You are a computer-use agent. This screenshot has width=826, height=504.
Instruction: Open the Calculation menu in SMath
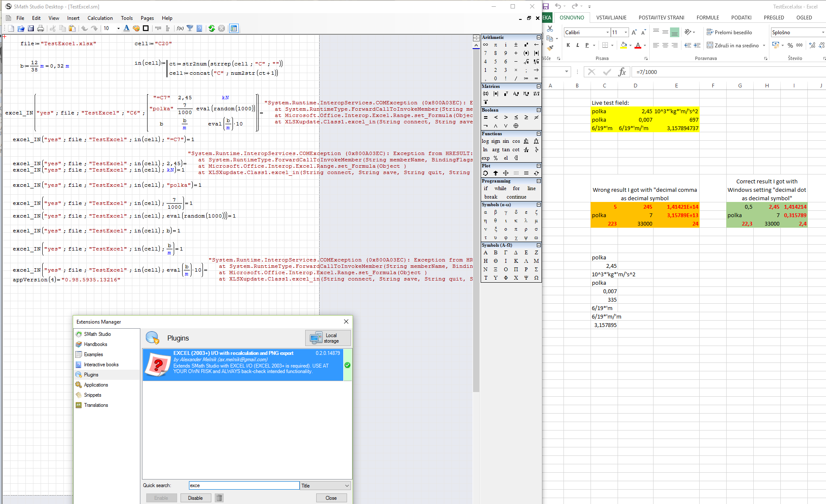pos(100,18)
